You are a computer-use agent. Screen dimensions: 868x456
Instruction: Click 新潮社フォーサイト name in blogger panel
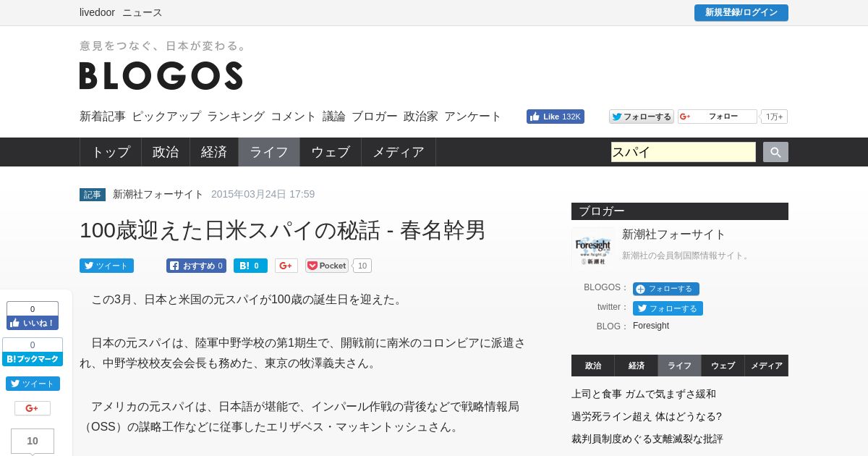pos(673,235)
